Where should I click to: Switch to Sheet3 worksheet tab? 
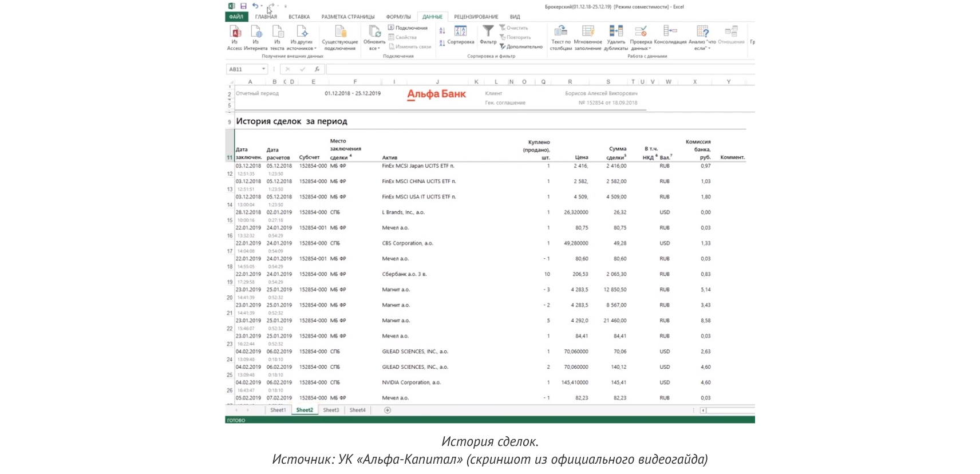point(331,410)
